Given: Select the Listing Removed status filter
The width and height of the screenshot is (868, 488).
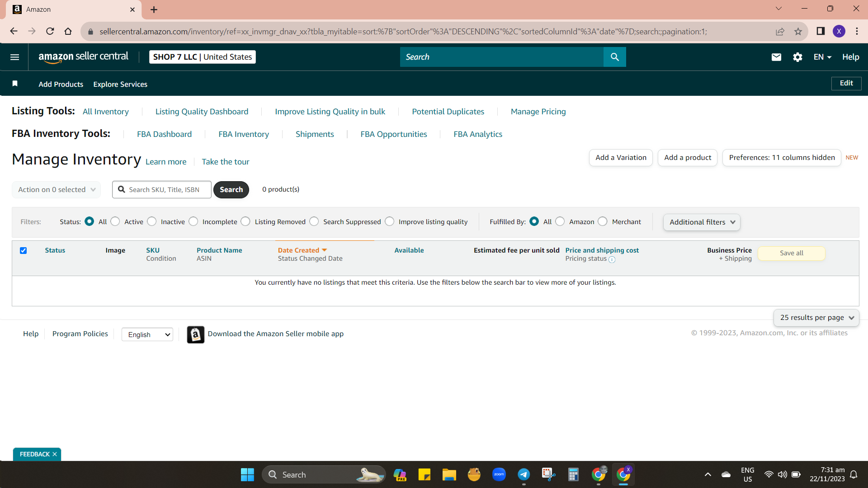Looking at the screenshot, I should coord(245,221).
